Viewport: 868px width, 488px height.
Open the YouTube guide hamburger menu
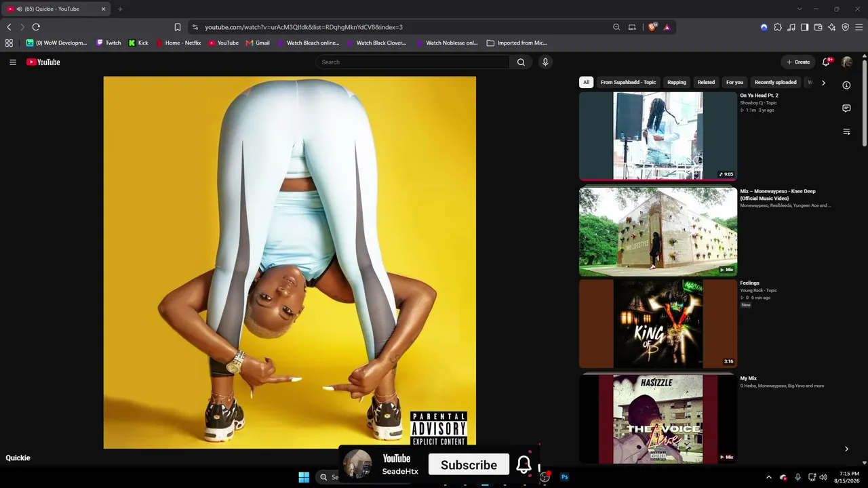(x=12, y=62)
